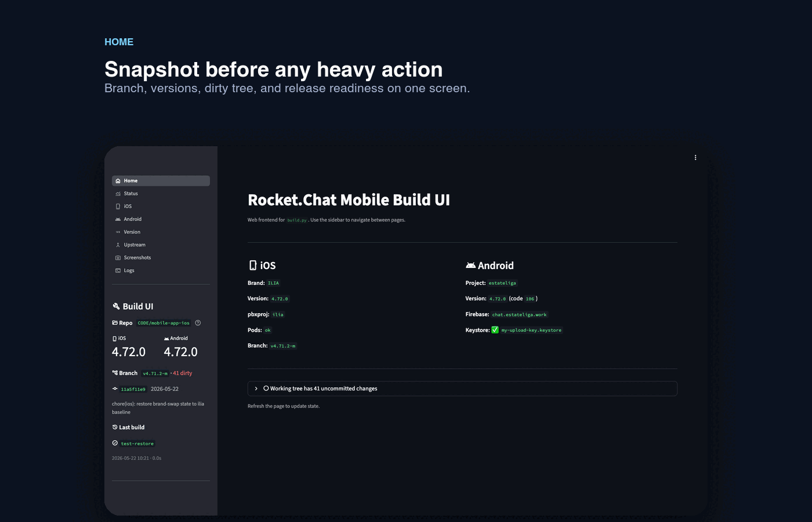Click the my-upload-key.keystore filename
Viewport: 812px width, 522px height.
531,330
